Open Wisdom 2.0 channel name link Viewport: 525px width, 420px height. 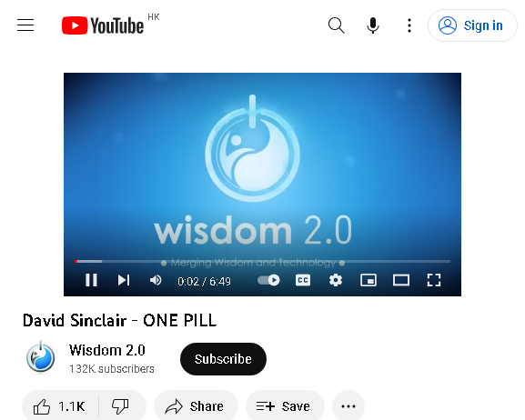pyautogui.click(x=107, y=350)
